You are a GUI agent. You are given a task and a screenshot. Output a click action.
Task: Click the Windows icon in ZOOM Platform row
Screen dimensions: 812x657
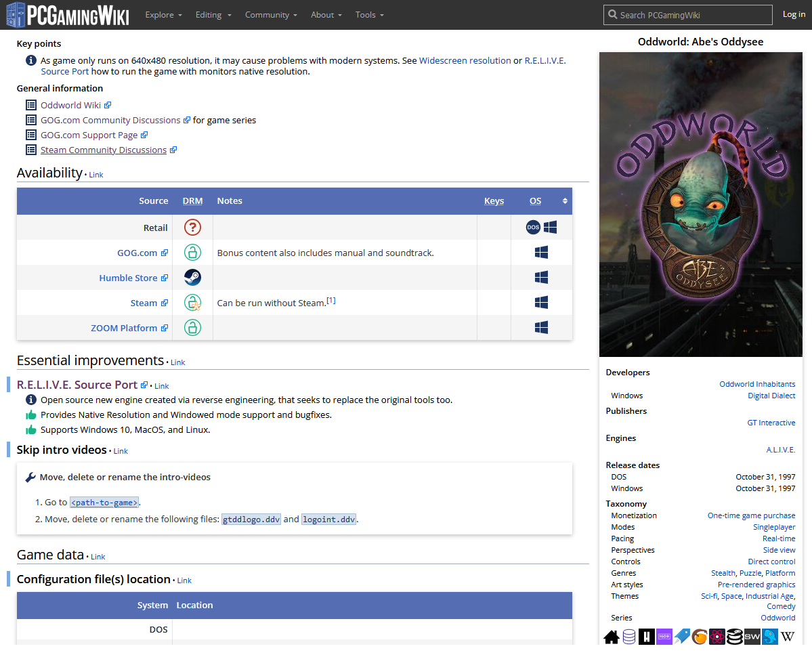[x=541, y=328]
